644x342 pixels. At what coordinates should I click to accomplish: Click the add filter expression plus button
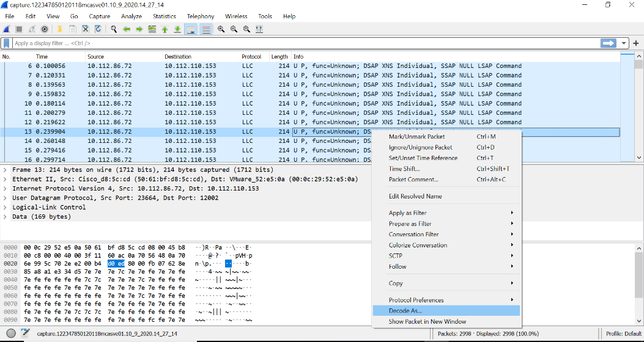click(637, 43)
